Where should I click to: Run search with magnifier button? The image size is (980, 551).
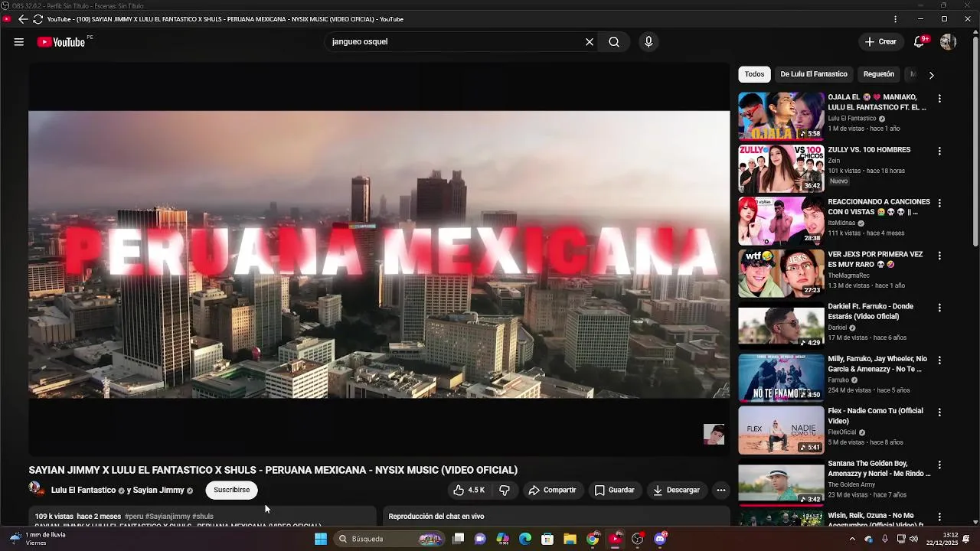click(614, 42)
